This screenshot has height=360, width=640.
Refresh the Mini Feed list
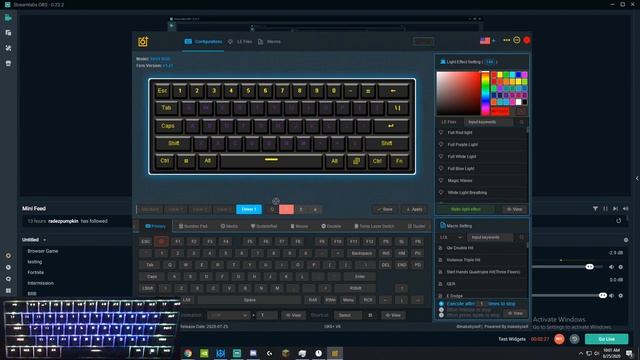click(x=618, y=221)
